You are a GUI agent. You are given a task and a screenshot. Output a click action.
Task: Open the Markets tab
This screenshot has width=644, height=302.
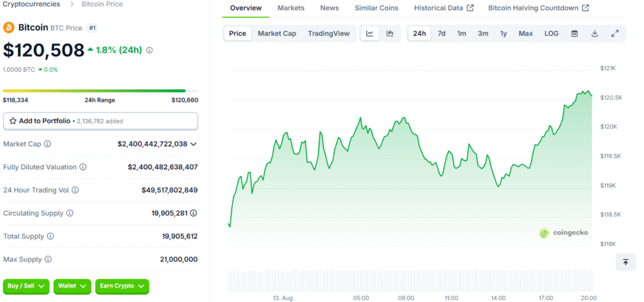coord(291,8)
